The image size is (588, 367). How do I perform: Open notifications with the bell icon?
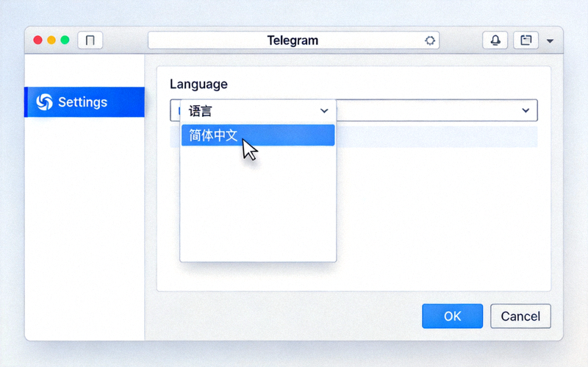(495, 40)
